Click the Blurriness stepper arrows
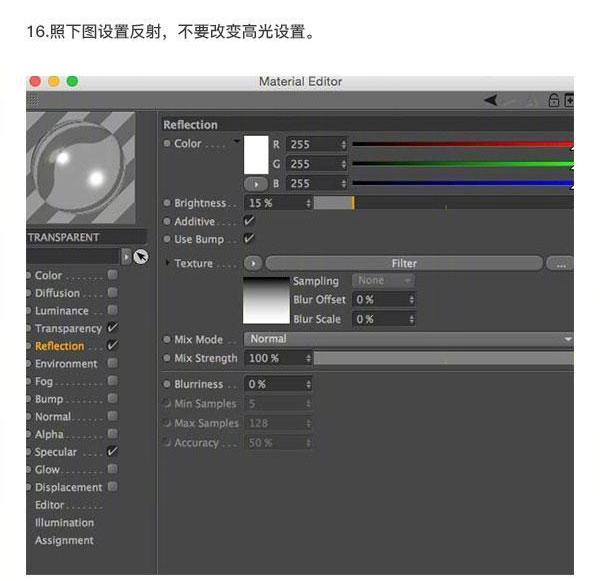Viewport: 600px width, 581px height. tap(308, 384)
